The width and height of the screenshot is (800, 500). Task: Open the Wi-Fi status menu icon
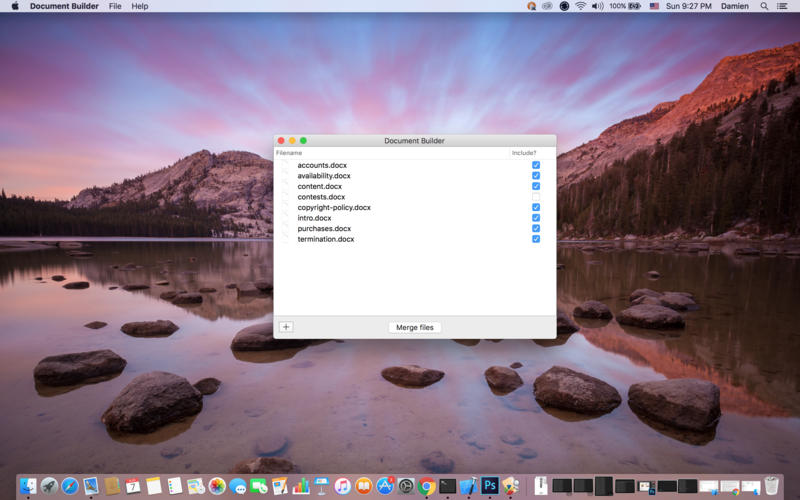pyautogui.click(x=580, y=6)
